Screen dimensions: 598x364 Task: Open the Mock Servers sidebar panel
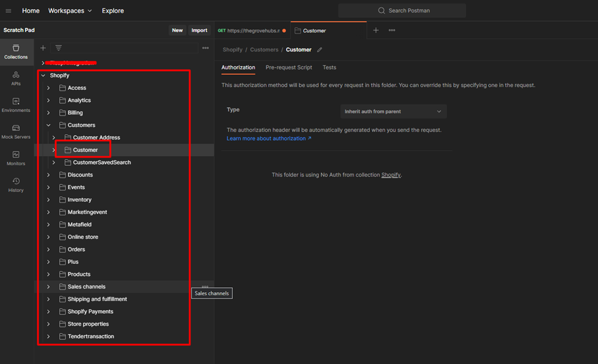coord(16,132)
